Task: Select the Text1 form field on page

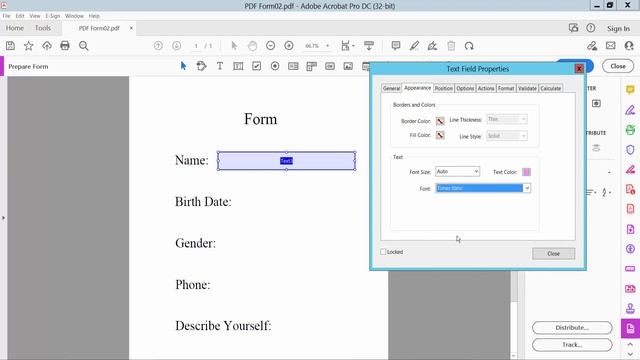Action: click(x=286, y=161)
